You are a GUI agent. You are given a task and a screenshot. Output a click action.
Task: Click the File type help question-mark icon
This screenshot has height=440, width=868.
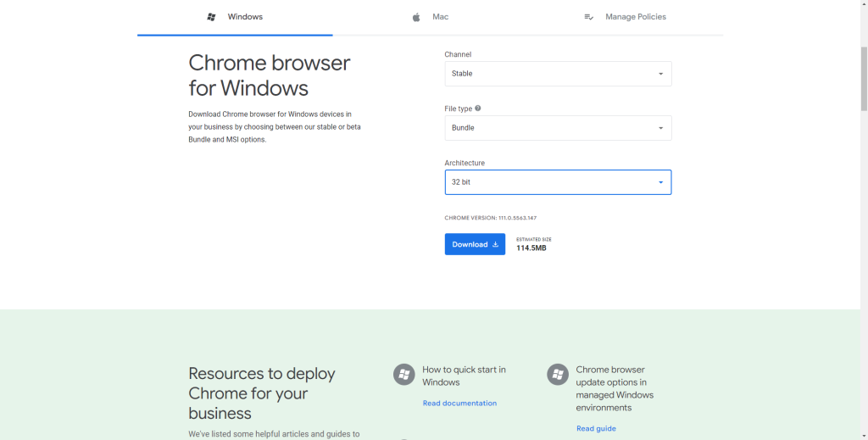[478, 109]
